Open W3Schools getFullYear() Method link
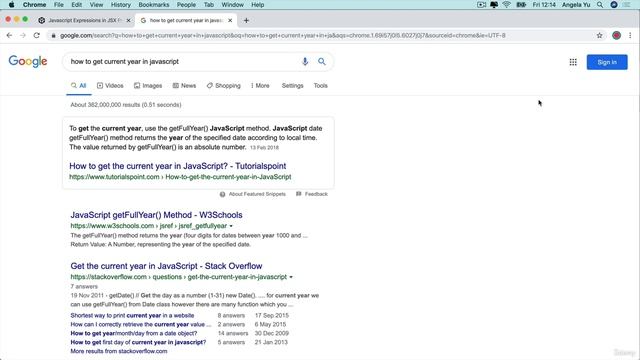 click(156, 215)
